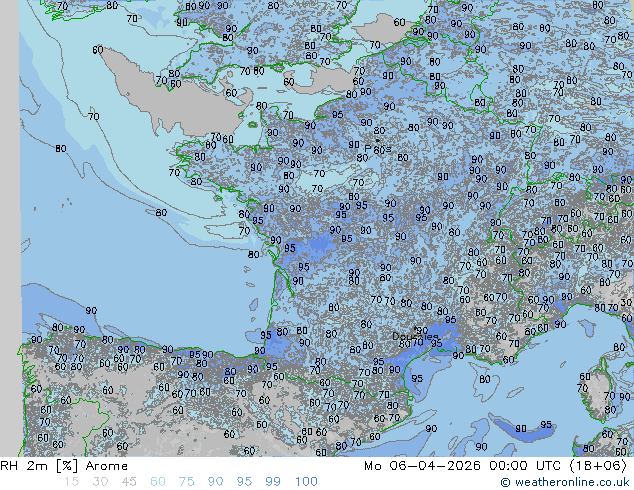Click the 100 legend value
This screenshot has width=634, height=490.
(306, 482)
